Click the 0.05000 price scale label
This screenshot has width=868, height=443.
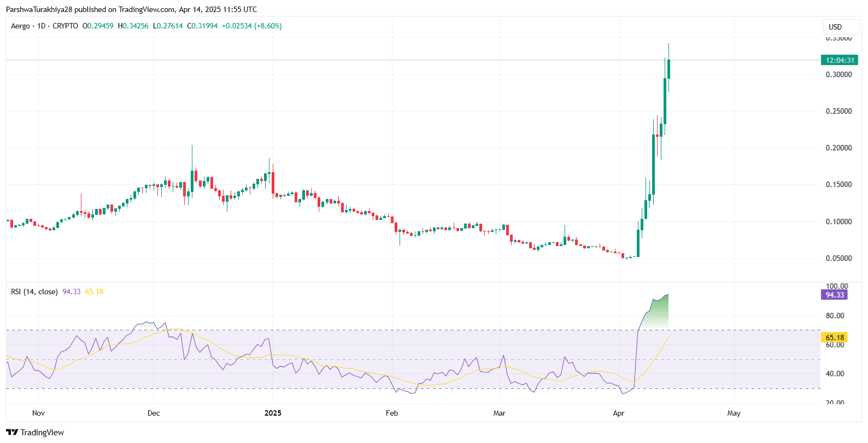[838, 258]
